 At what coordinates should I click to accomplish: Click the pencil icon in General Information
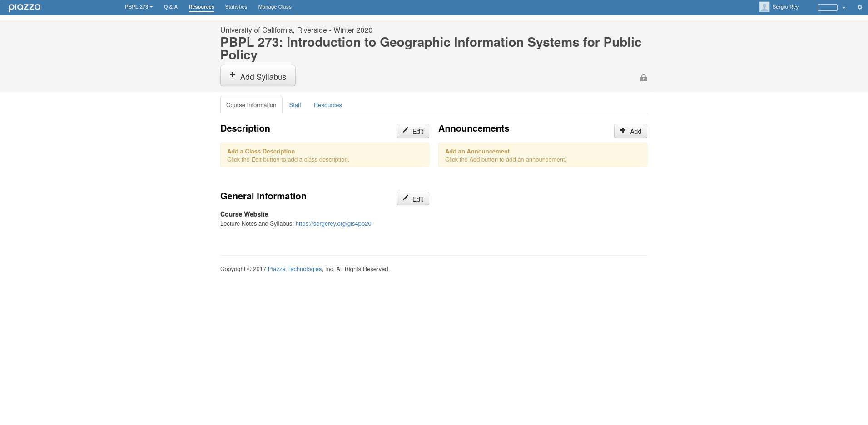[406, 198]
